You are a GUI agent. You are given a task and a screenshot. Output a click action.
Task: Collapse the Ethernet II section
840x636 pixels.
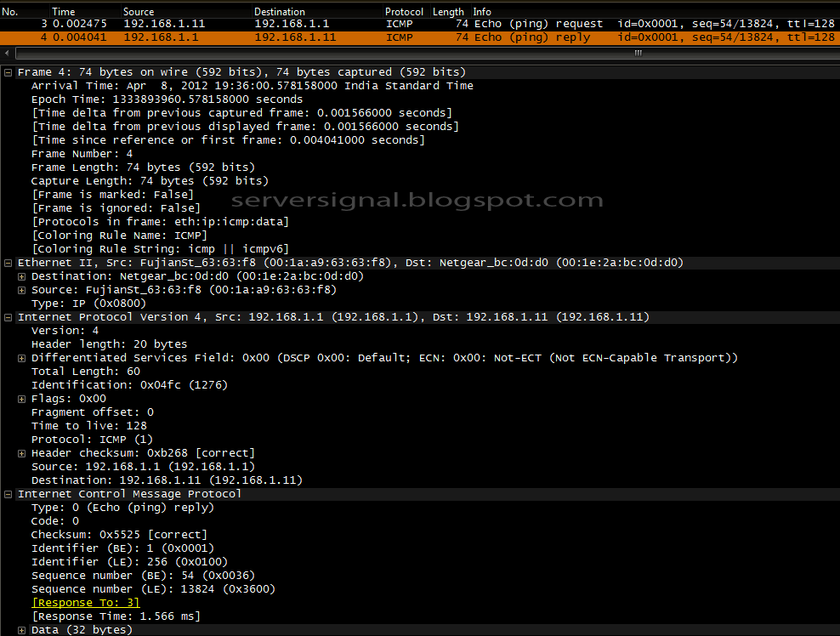(x=8, y=262)
